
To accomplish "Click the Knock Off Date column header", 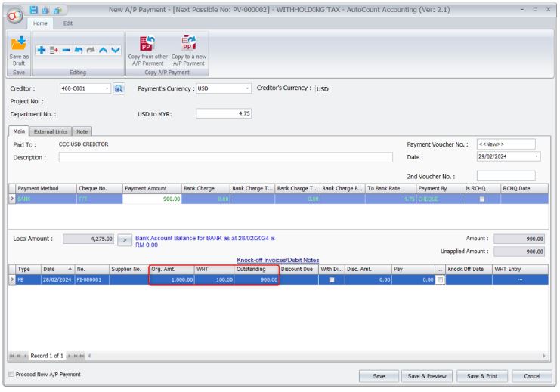I will pyautogui.click(x=469, y=270).
